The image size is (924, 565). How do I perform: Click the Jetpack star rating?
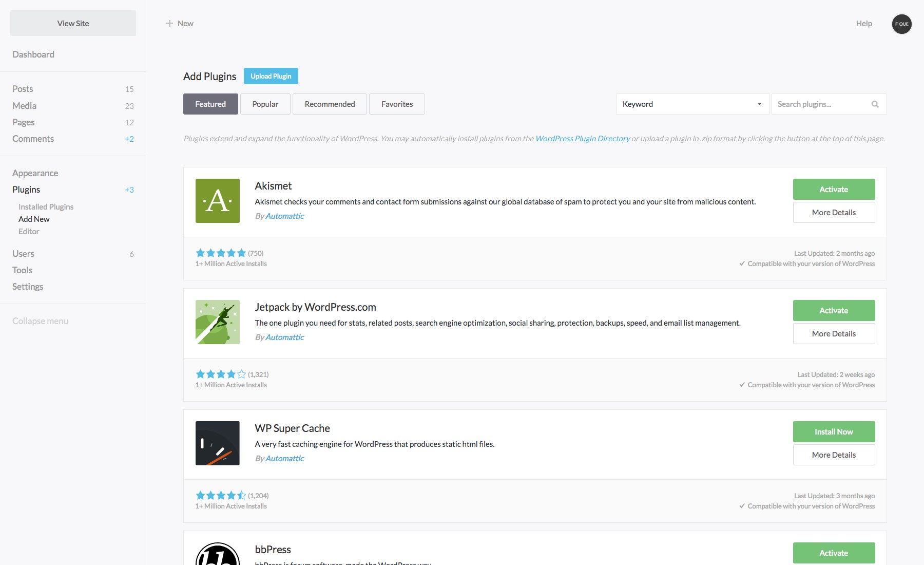point(221,374)
